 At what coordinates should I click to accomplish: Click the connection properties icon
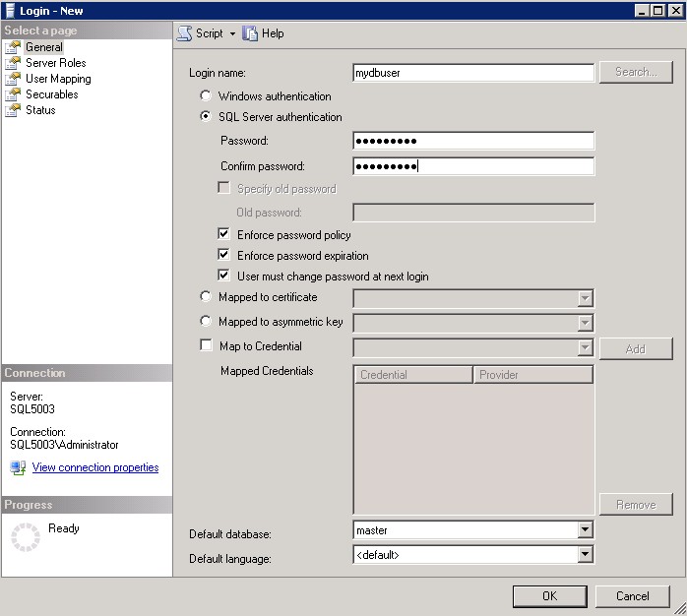[18, 468]
